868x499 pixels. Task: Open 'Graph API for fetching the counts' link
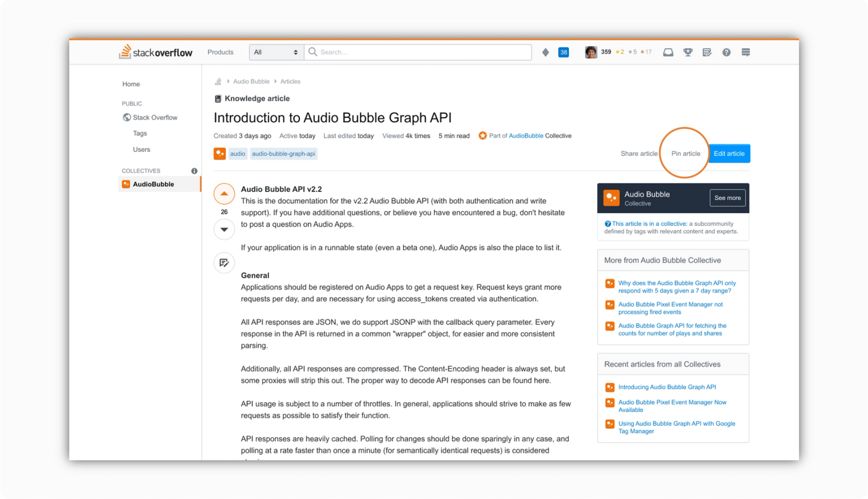(x=672, y=329)
